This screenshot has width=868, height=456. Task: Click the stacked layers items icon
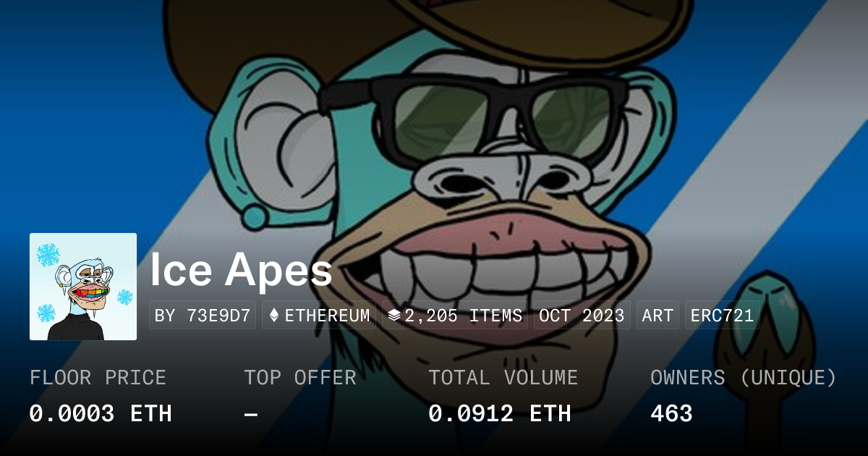click(394, 316)
